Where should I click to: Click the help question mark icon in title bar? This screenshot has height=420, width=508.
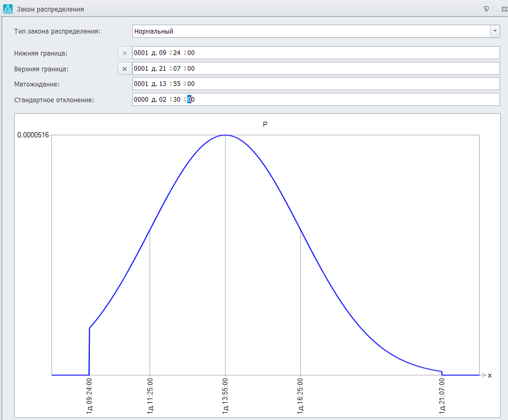coord(486,9)
